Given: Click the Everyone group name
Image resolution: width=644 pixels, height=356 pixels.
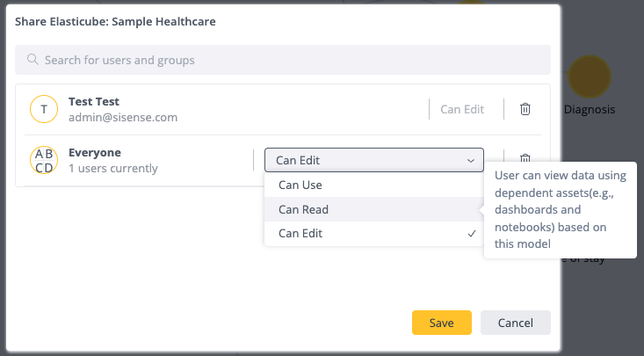Looking at the screenshot, I should [95, 153].
